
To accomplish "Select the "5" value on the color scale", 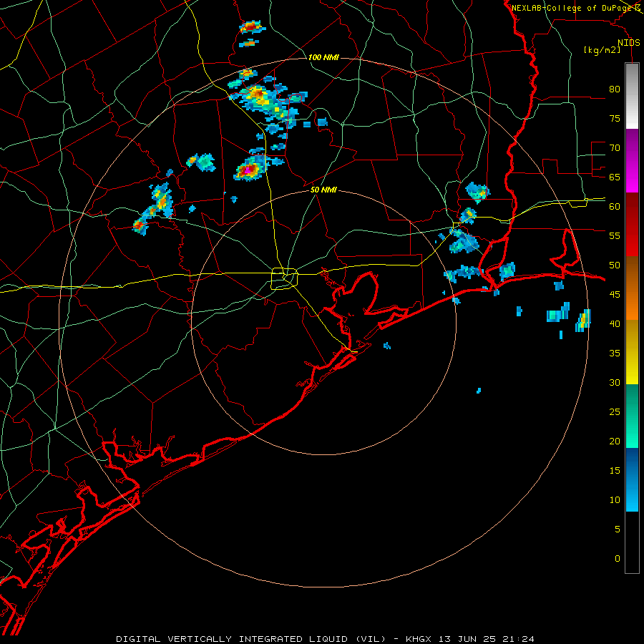I will 618,529.
